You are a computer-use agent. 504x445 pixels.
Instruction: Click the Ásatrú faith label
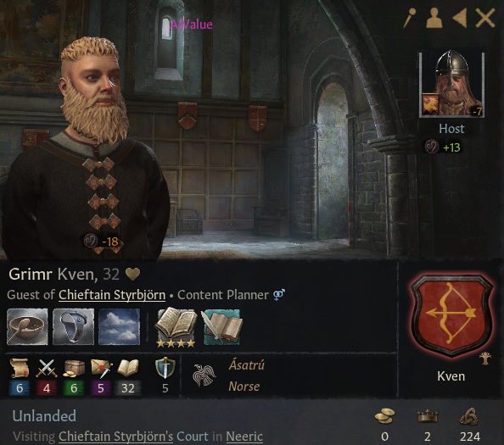pos(247,365)
